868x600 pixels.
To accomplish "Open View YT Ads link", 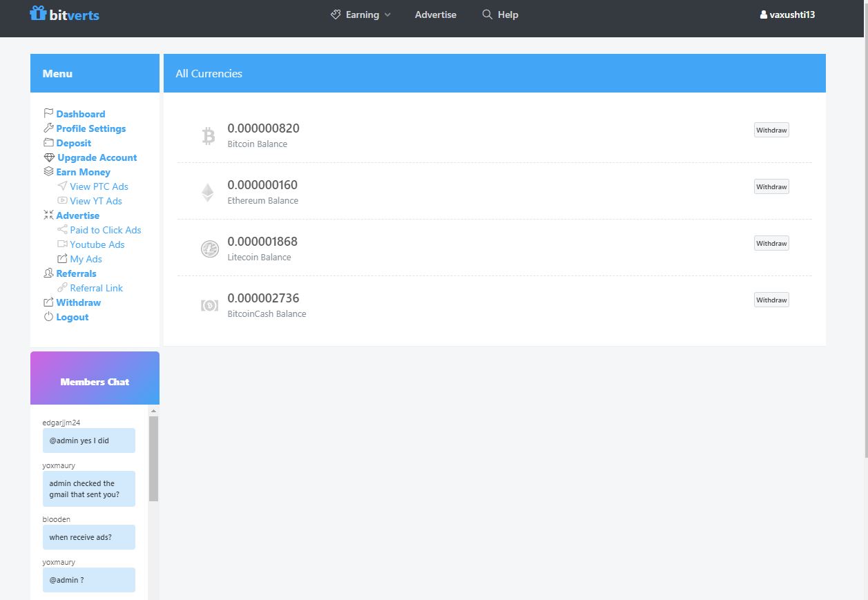I will coord(96,201).
